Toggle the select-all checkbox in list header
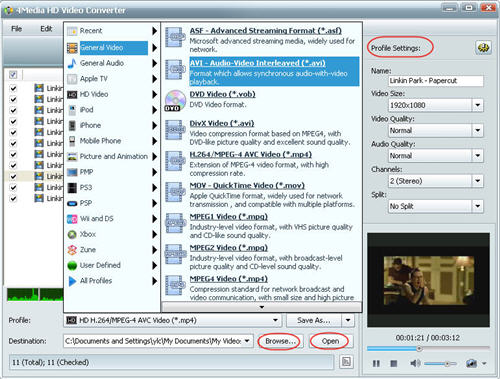 [x=13, y=75]
